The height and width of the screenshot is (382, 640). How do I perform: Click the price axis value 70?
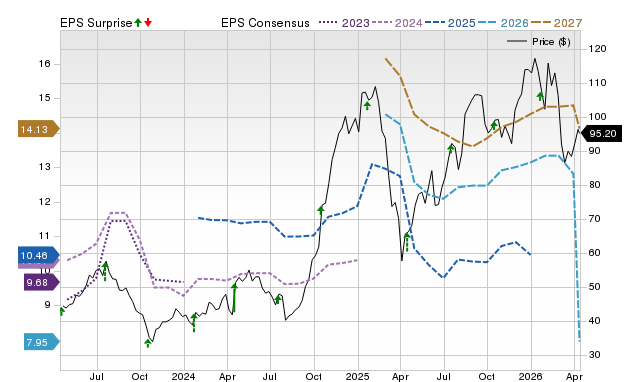click(595, 219)
